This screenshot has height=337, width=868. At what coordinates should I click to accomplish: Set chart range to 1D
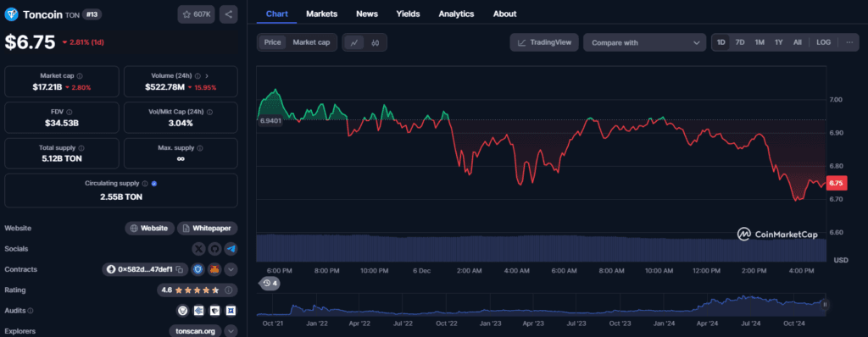(721, 42)
